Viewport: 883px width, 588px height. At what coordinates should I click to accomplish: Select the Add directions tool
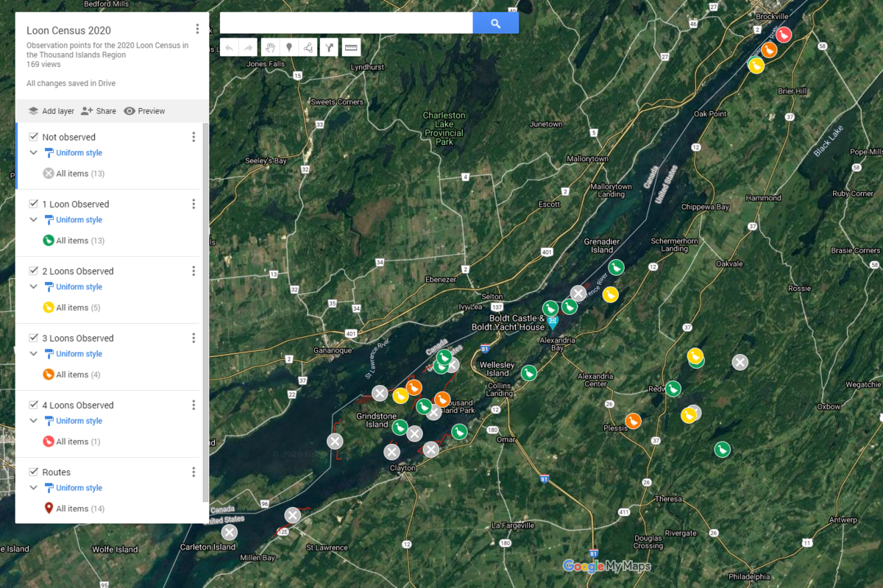pyautogui.click(x=330, y=48)
